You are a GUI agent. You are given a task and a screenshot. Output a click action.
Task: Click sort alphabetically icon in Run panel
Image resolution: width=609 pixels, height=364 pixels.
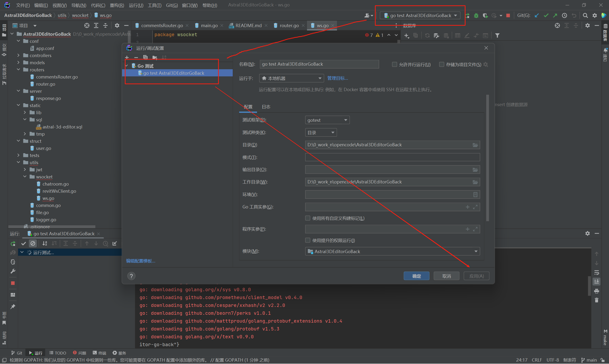45,244
